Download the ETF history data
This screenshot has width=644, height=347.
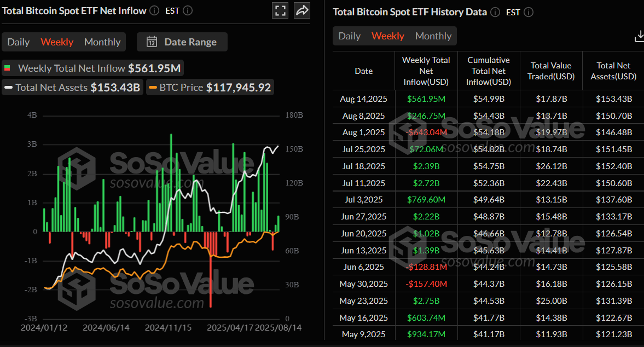(x=639, y=36)
